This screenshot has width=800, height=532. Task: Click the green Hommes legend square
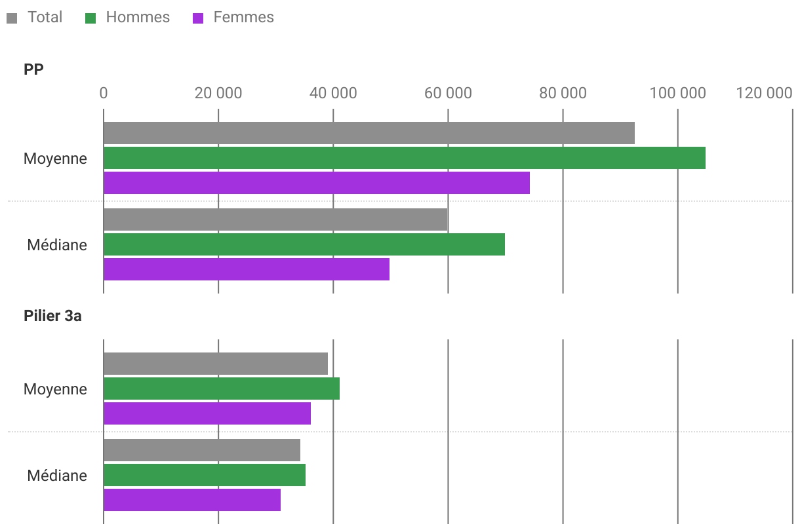[x=90, y=18]
